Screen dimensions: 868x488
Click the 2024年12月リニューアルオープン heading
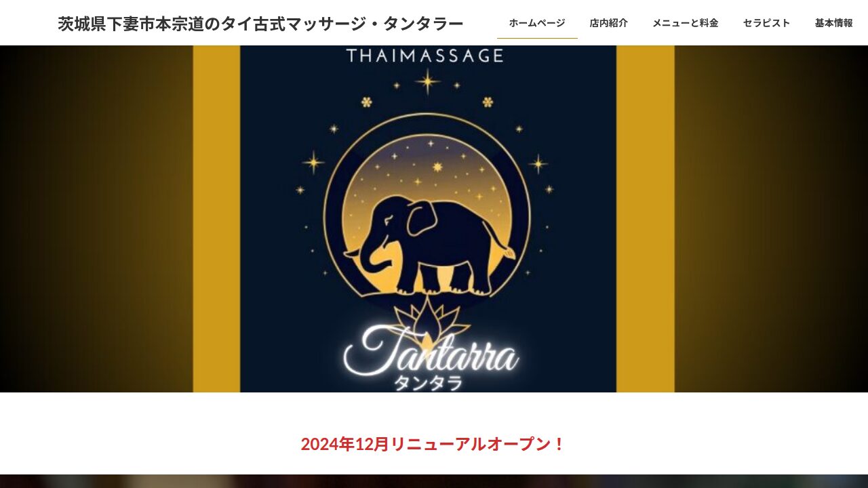click(433, 444)
